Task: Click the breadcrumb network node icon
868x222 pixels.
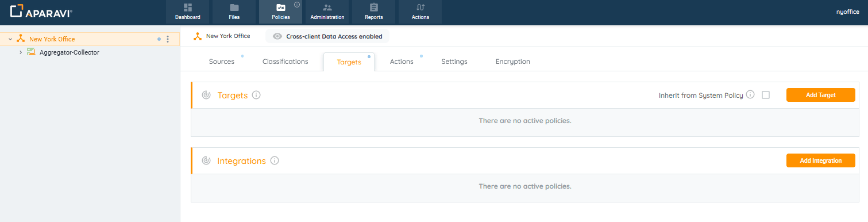Action: coord(197,36)
